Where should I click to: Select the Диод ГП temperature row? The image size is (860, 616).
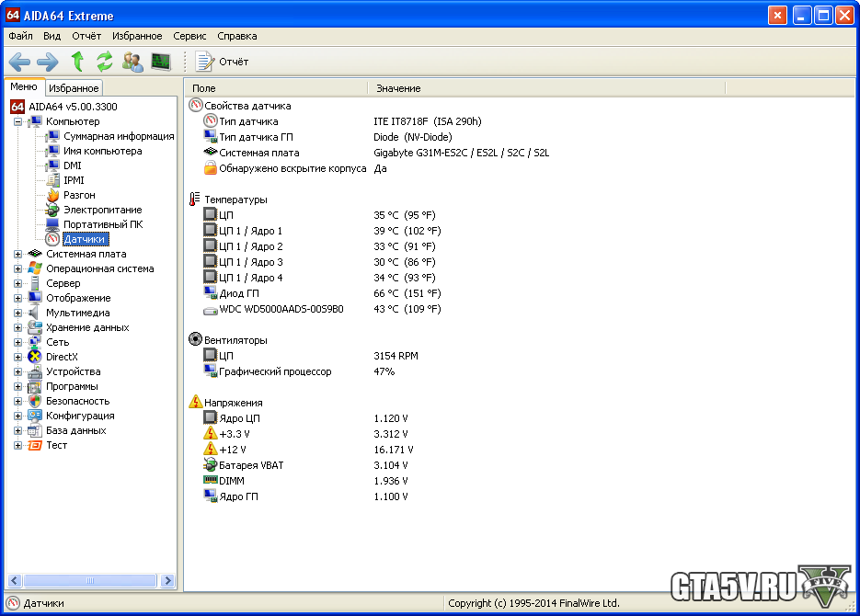pos(237,293)
